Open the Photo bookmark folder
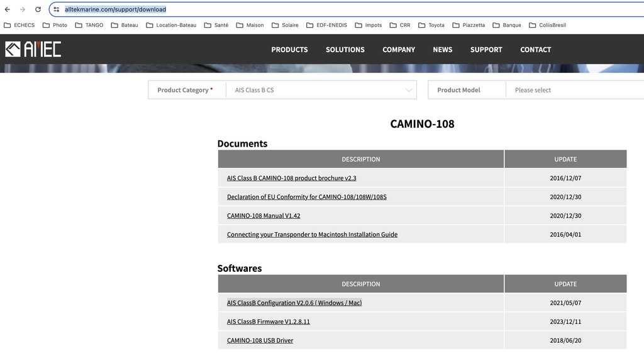This screenshot has height=358, width=644. pyautogui.click(x=55, y=25)
